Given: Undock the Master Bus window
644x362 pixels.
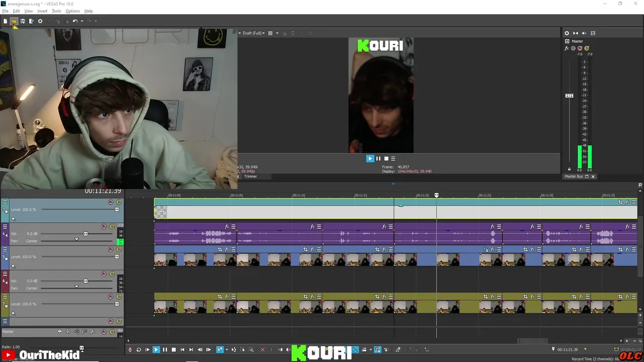Looking at the screenshot, I should pos(587,176).
